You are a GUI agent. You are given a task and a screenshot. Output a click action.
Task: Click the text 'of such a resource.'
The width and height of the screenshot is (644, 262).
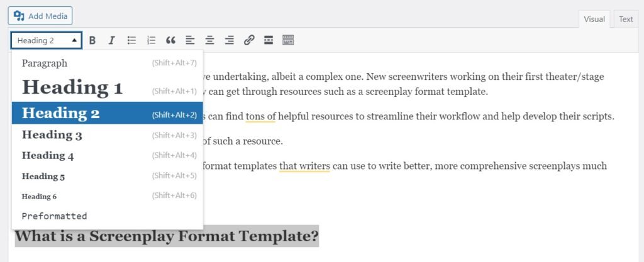click(244, 142)
